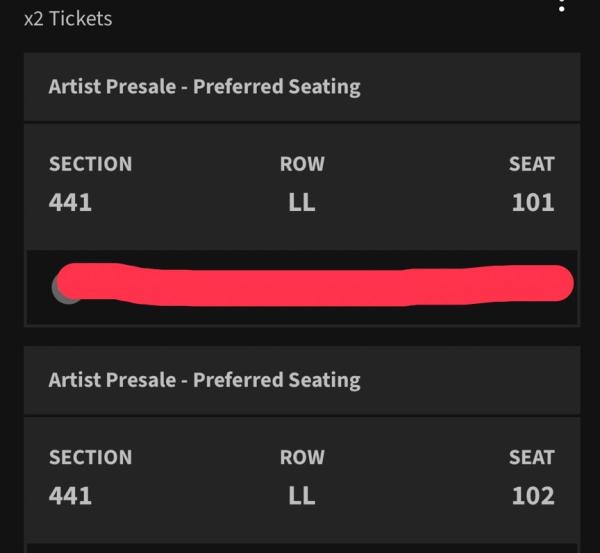Tap the SEAT label of second ticket
The width and height of the screenshot is (600, 553).
[532, 457]
